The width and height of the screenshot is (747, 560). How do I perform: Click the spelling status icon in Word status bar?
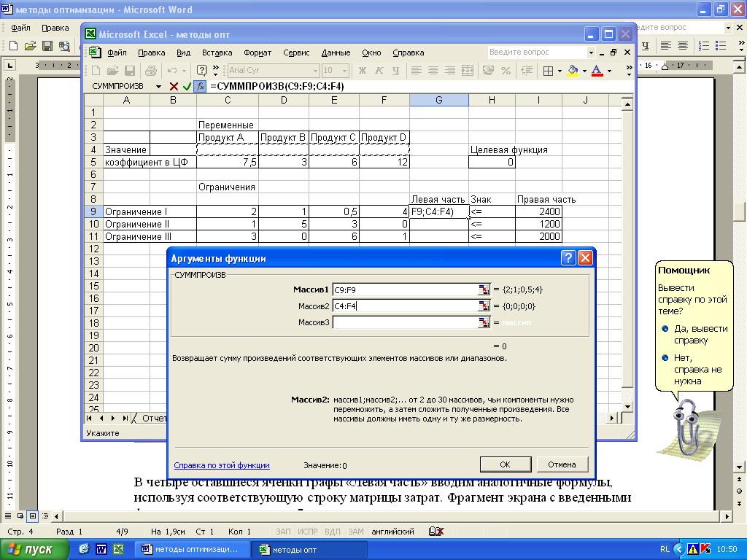pos(436,532)
